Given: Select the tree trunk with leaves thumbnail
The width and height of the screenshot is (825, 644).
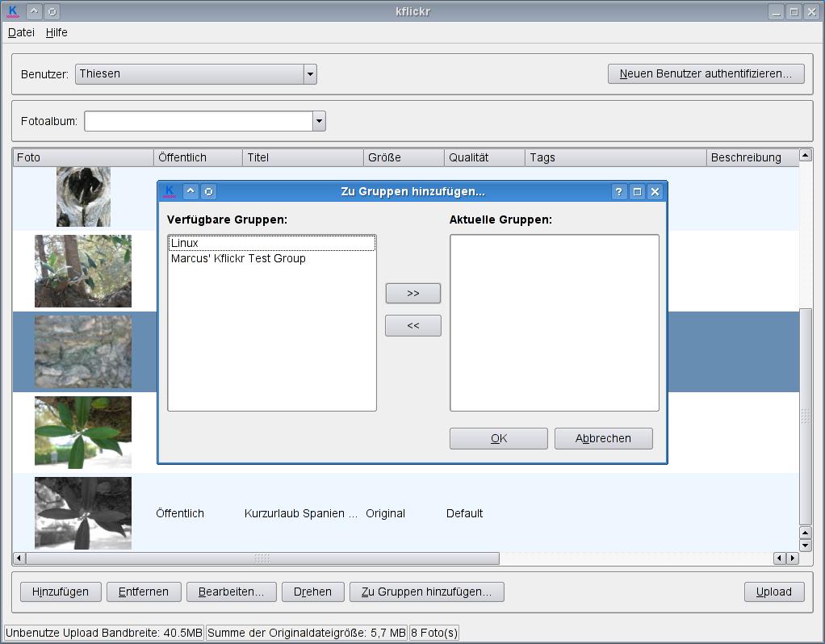Looking at the screenshot, I should pyautogui.click(x=83, y=271).
